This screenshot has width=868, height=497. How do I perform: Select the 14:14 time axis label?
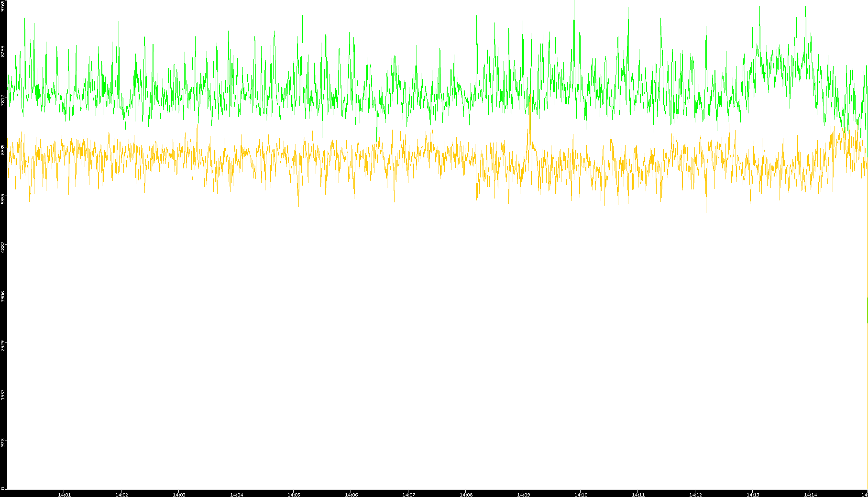click(810, 495)
